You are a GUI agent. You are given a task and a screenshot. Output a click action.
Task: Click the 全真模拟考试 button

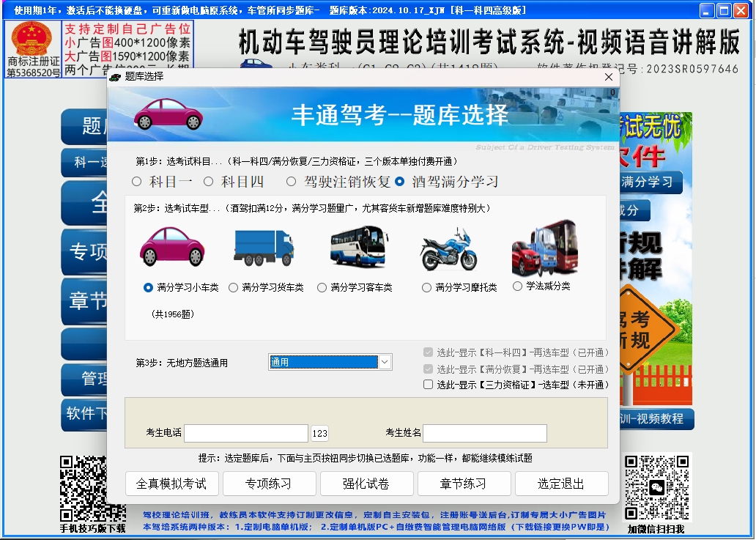pyautogui.click(x=171, y=484)
